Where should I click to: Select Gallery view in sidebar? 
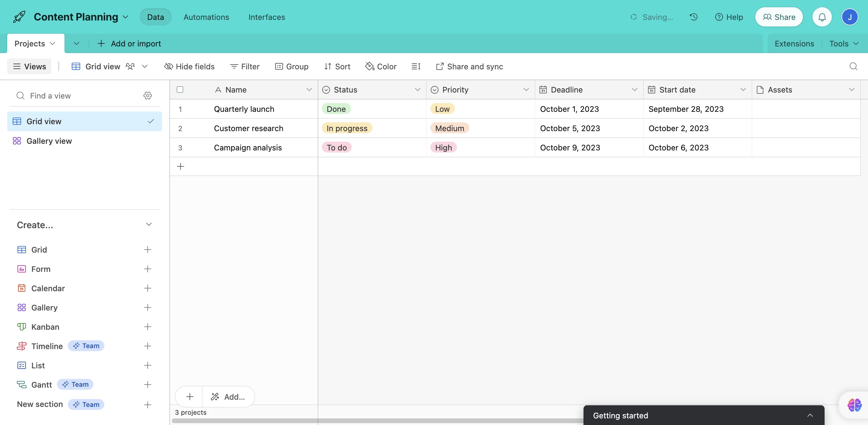coord(49,141)
